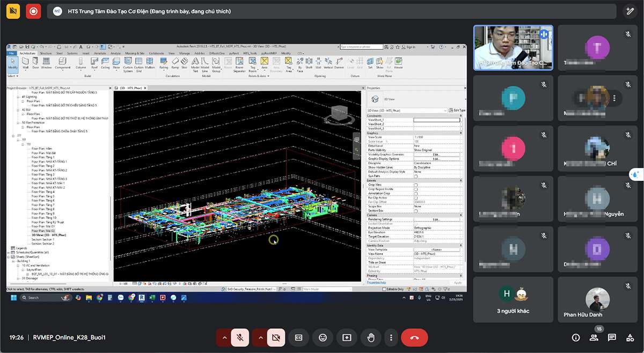The image size is (644, 353).
Task: Enable the Section Box checkbox
Action: tap(416, 211)
